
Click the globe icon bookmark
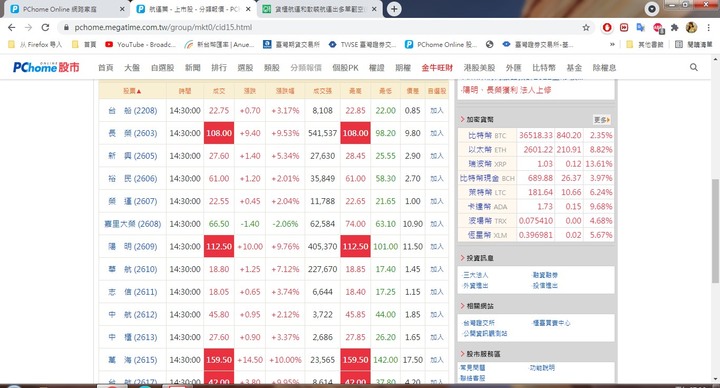point(489,45)
